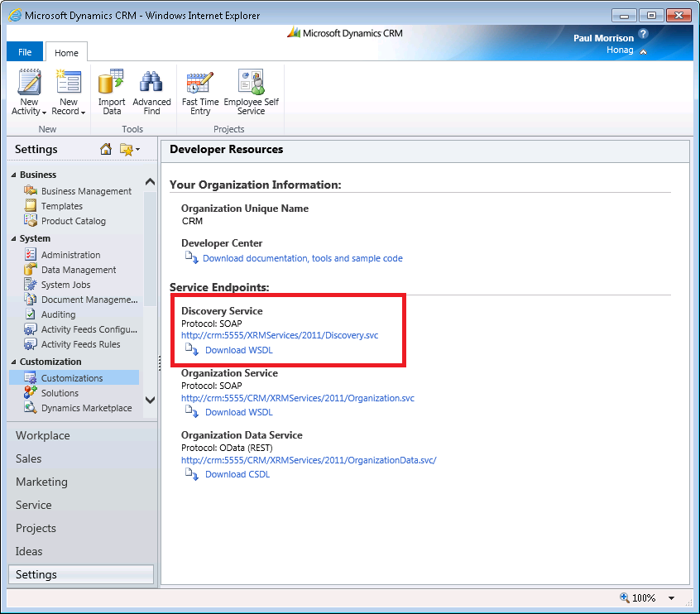
Task: Click the New Activity ribbon icon
Action: click(x=29, y=82)
